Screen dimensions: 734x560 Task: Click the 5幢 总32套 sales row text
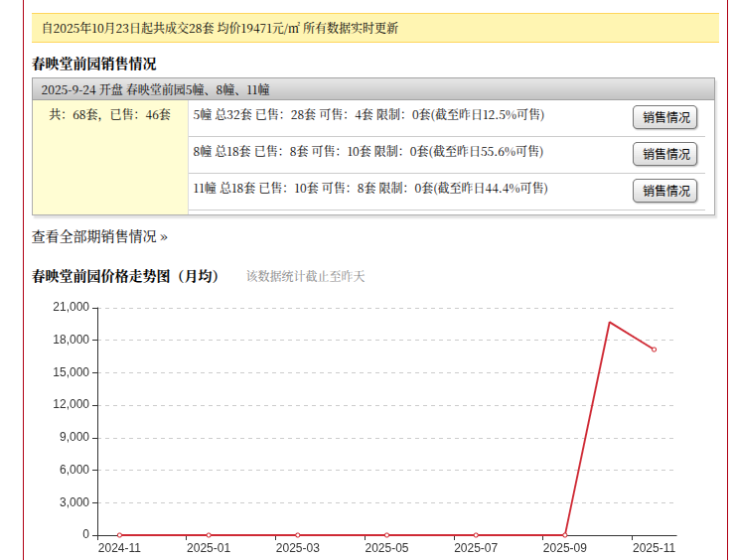pos(368,115)
